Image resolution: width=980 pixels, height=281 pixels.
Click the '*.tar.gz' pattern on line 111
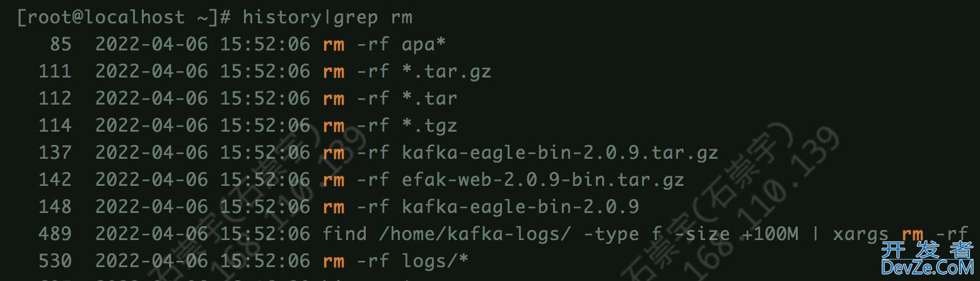click(x=446, y=71)
